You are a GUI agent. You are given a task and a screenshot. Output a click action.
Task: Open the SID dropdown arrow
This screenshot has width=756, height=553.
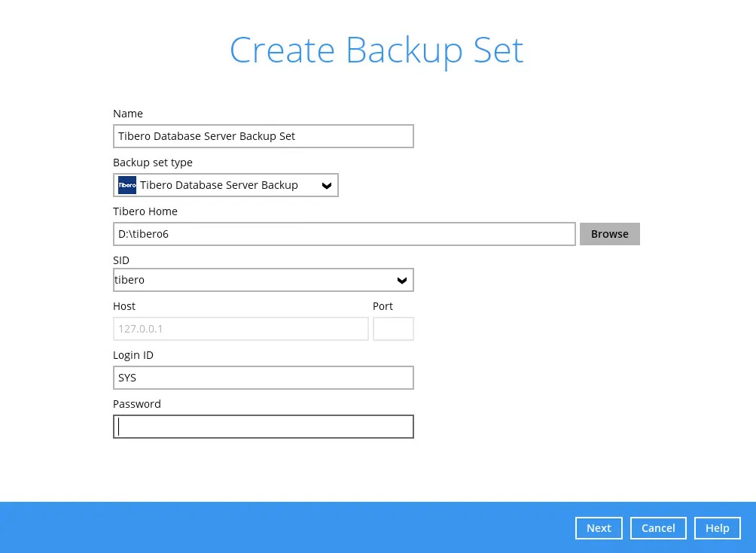402,281
